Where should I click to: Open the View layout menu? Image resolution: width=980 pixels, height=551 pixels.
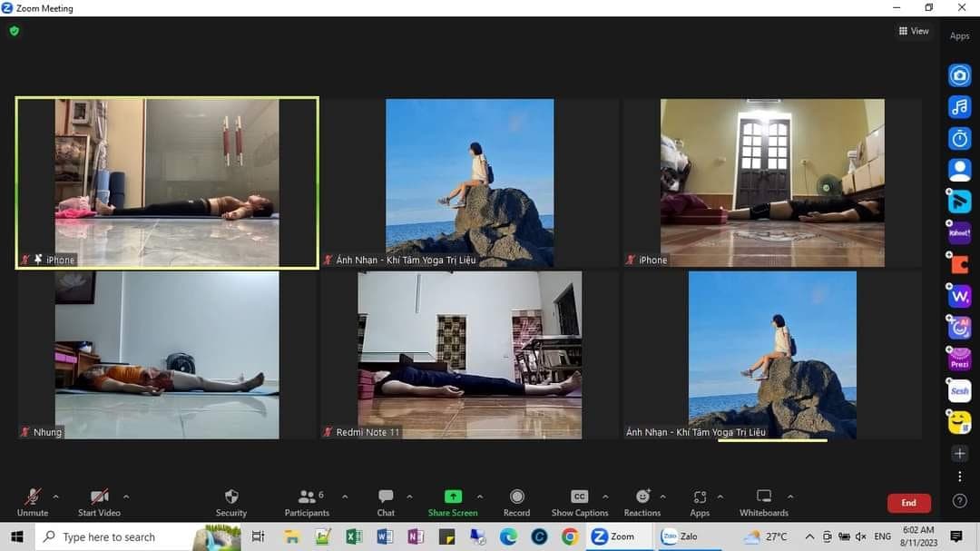click(x=914, y=31)
